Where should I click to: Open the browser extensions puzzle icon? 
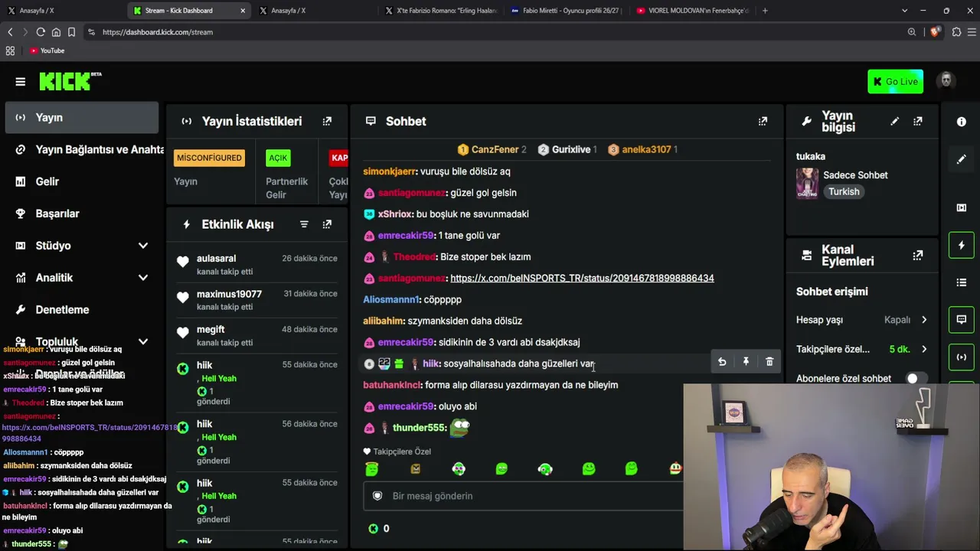(x=956, y=32)
